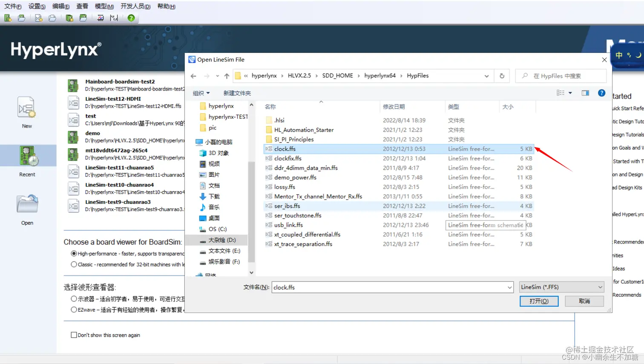Click the 文件名 input field
Image resolution: width=644 pixels, height=364 pixels.
coord(388,287)
